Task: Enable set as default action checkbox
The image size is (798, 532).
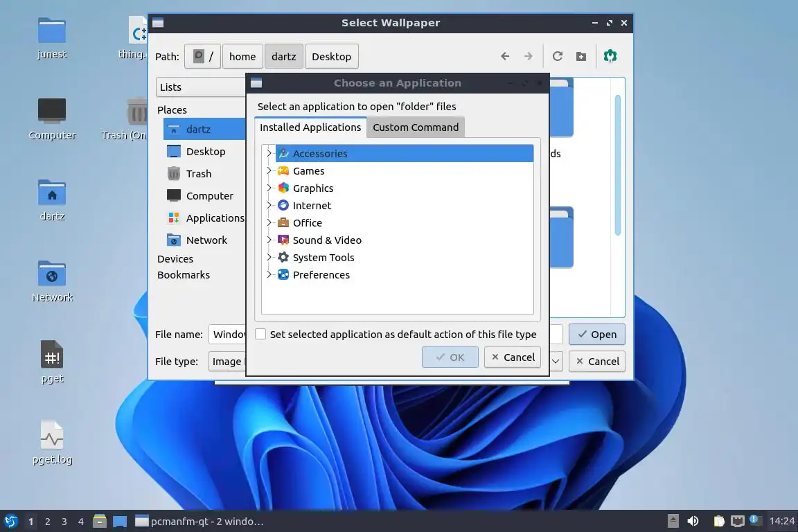Action: tap(260, 334)
